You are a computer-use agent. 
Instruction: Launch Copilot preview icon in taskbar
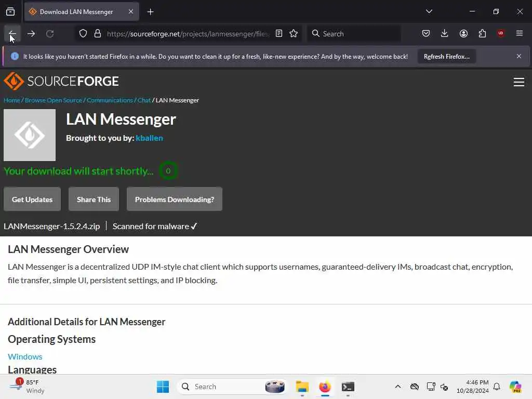click(515, 387)
